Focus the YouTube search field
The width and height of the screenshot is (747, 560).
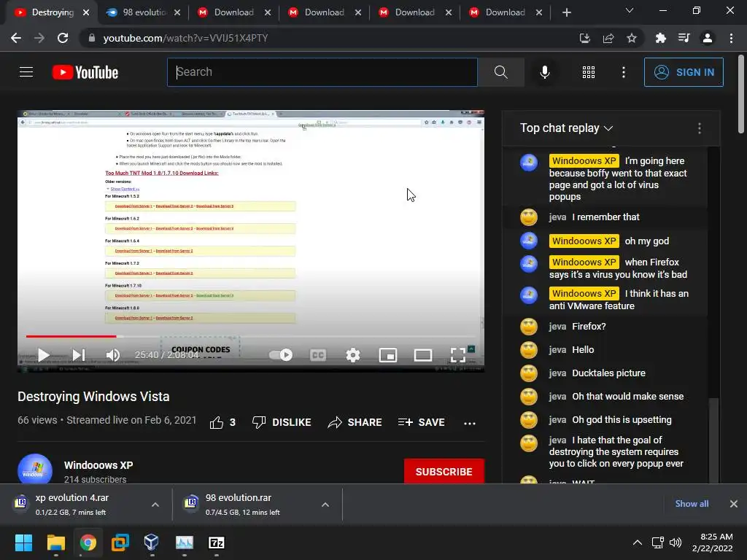(x=322, y=72)
